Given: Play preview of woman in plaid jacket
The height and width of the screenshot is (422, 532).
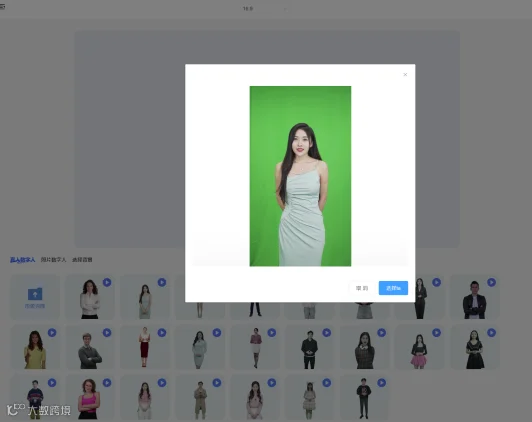Looking at the screenshot, I should click(x=382, y=333).
